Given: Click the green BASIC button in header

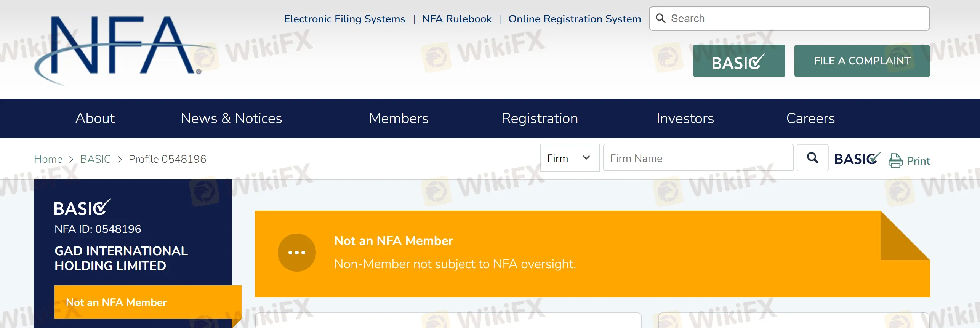Looking at the screenshot, I should 738,61.
